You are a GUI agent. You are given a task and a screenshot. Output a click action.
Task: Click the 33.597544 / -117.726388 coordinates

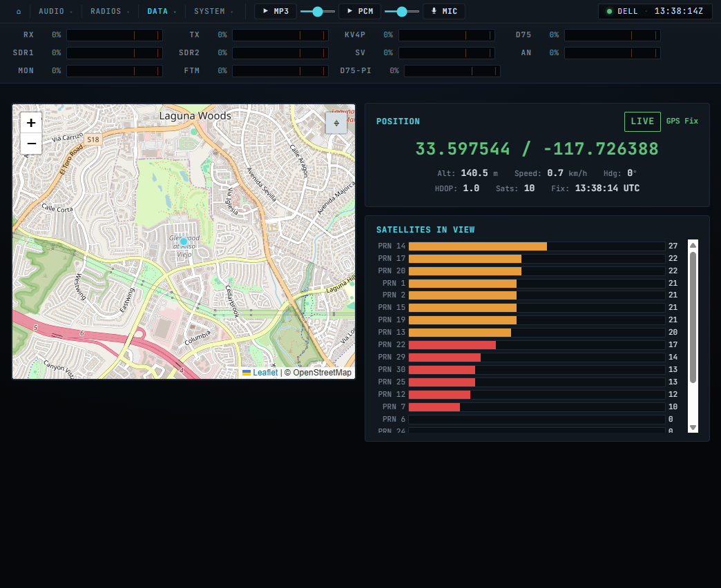(x=537, y=149)
